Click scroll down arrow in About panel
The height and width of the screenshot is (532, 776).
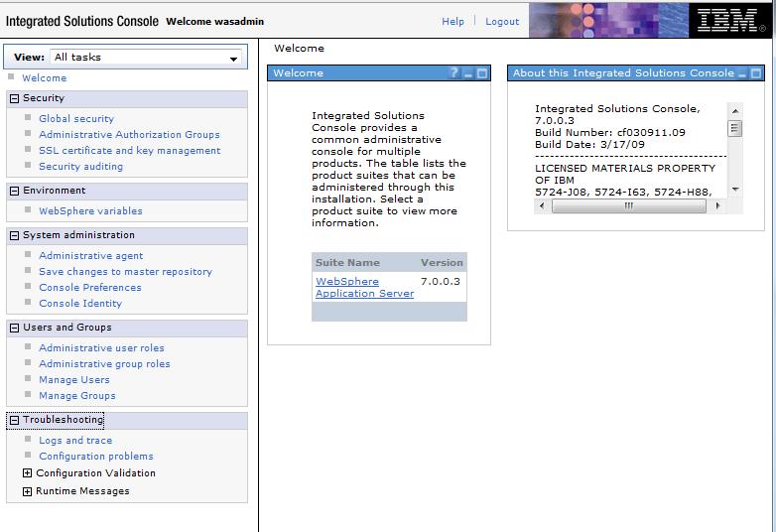coord(735,190)
